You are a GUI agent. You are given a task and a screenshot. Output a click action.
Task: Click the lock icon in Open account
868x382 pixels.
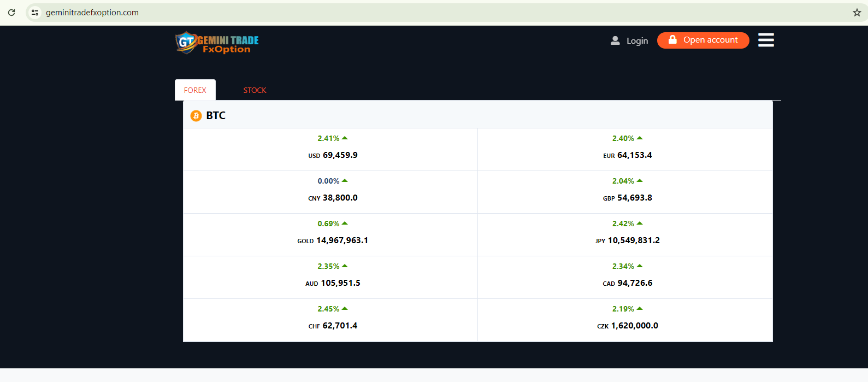click(672, 40)
